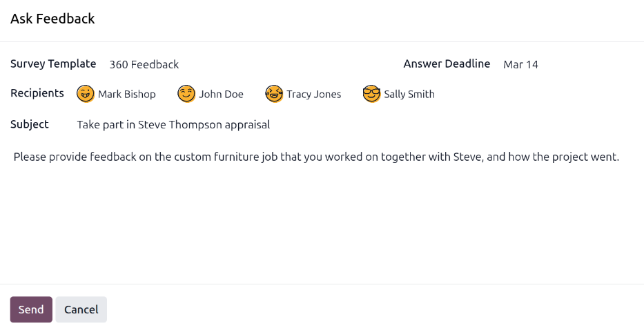Click the Ask Feedback dialog title
This screenshot has height=330, width=644.
[x=52, y=19]
